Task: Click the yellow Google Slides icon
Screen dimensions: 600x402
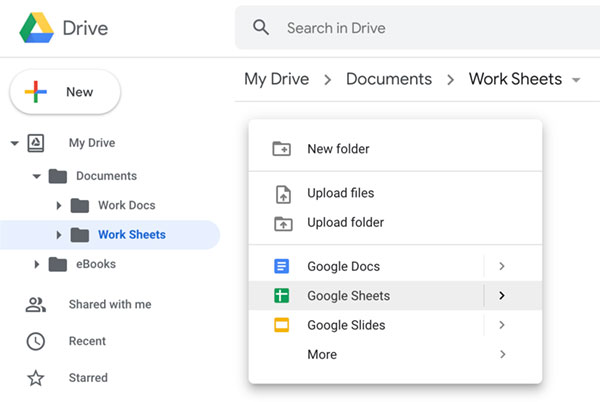Action: coord(282,325)
